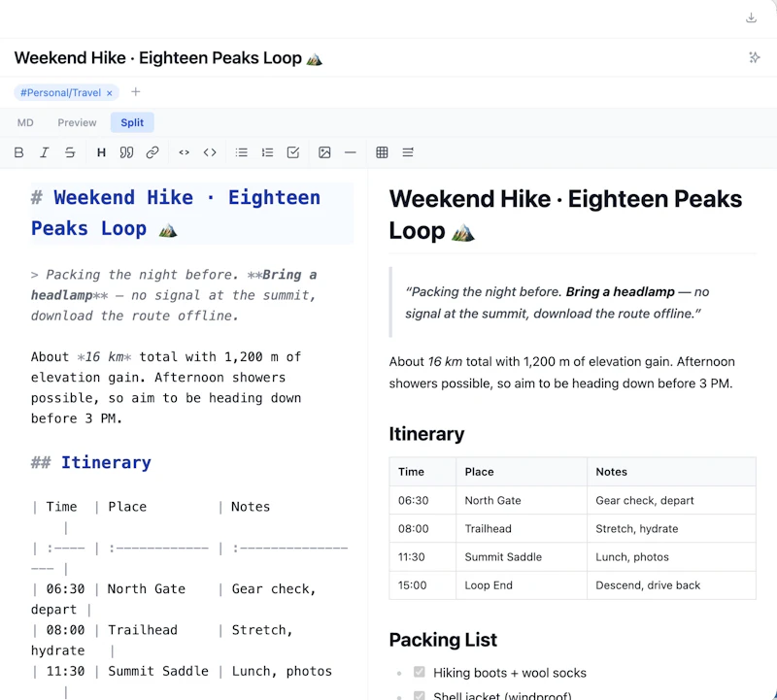Click the preview heading 'Packing List'

tap(443, 640)
